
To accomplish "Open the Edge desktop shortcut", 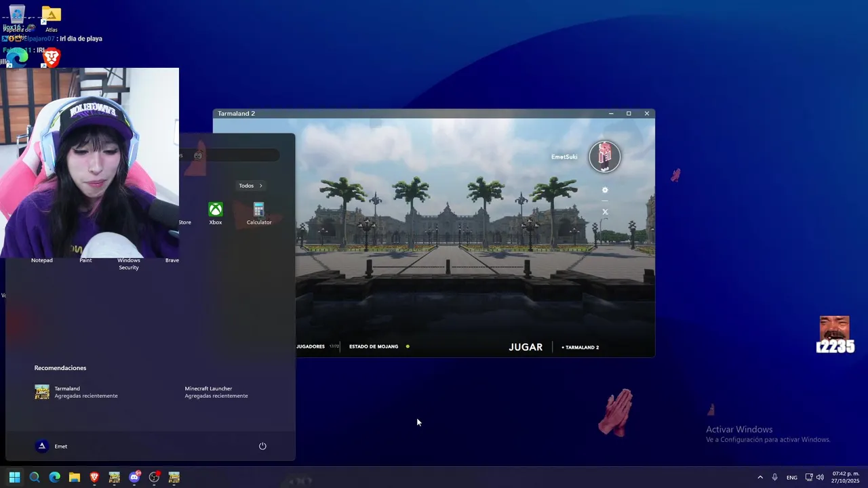I will [17, 58].
